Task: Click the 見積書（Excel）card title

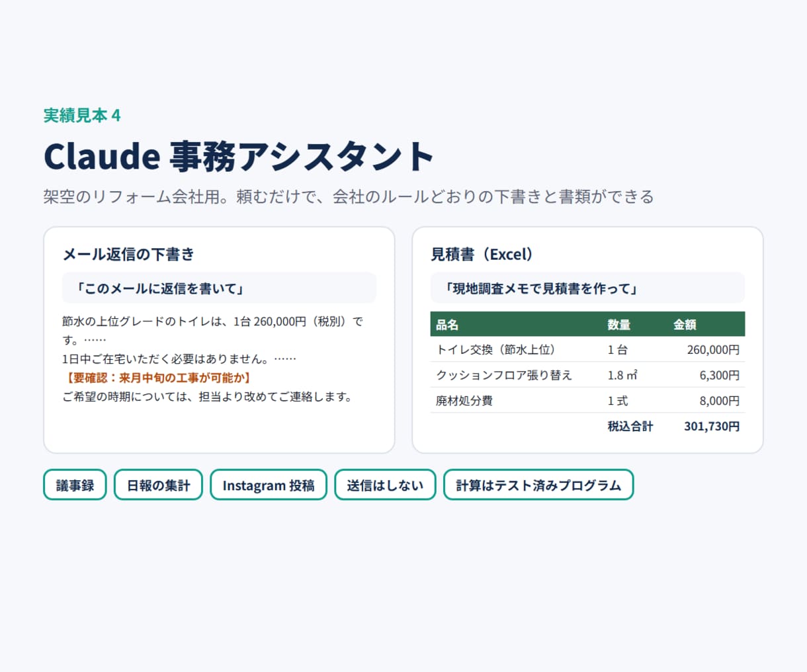Action: 482,254
